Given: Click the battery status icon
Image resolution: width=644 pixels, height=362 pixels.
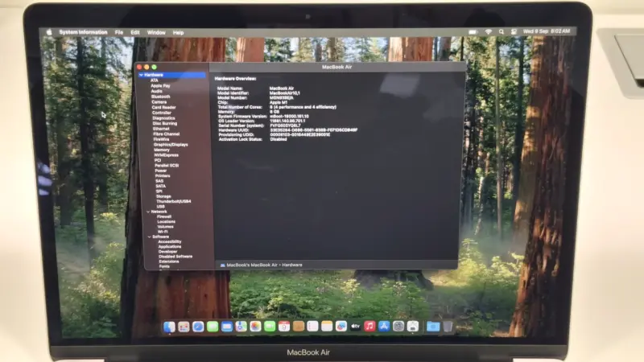Looking at the screenshot, I should (473, 31).
